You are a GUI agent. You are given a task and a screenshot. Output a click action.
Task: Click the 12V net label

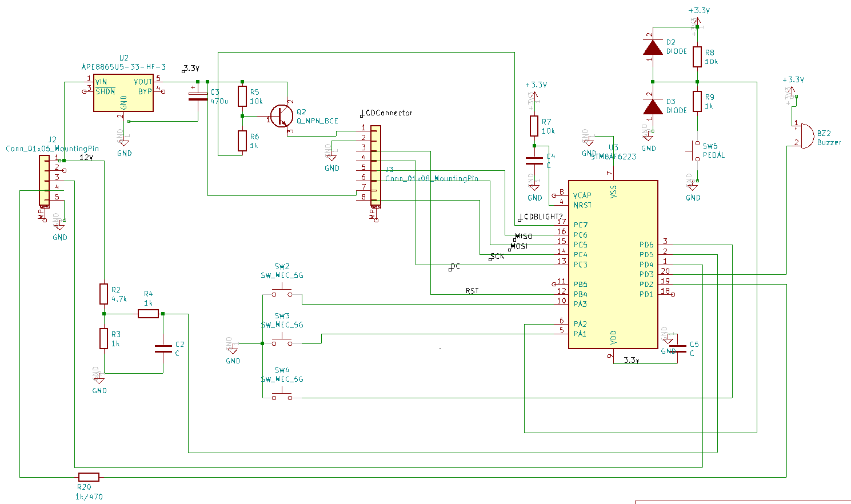tap(86, 157)
